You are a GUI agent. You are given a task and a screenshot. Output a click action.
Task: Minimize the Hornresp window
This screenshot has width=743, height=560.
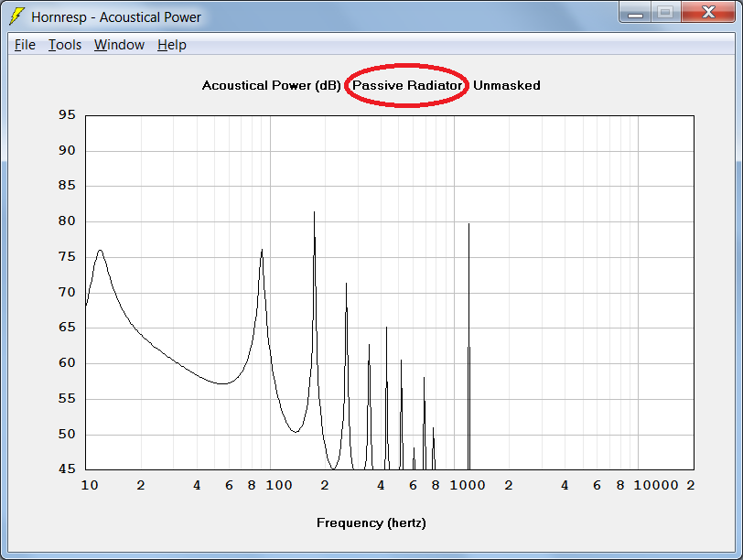635,13
